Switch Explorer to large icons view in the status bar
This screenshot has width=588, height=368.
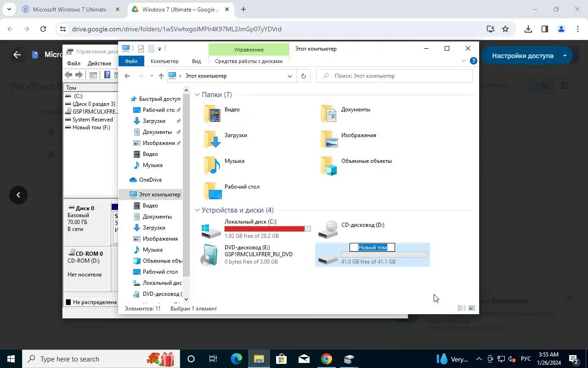(472, 308)
